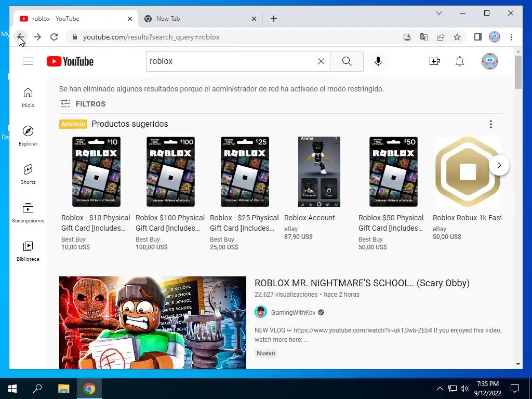Open a new browser tab
Screen dimensions: 532x399
[273, 19]
